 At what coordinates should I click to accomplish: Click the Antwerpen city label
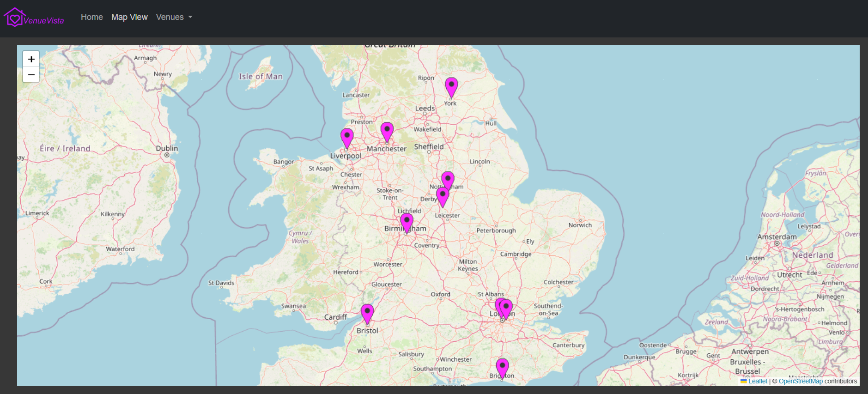(x=750, y=352)
